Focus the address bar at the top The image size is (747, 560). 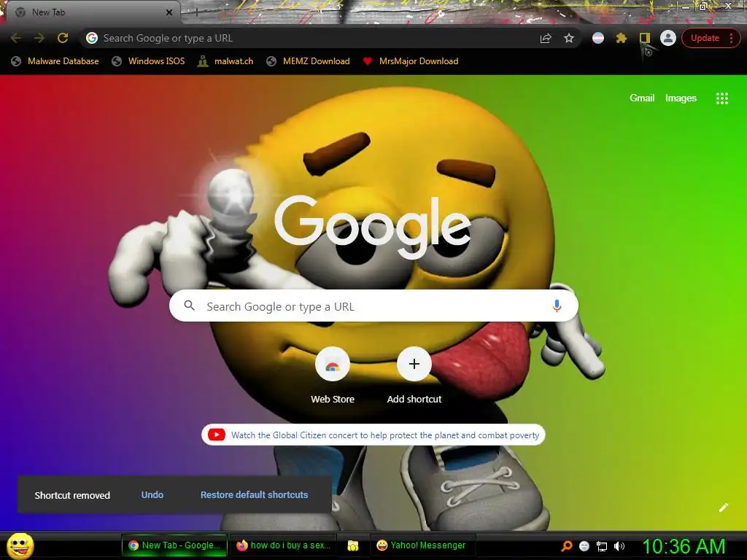tap(314, 38)
